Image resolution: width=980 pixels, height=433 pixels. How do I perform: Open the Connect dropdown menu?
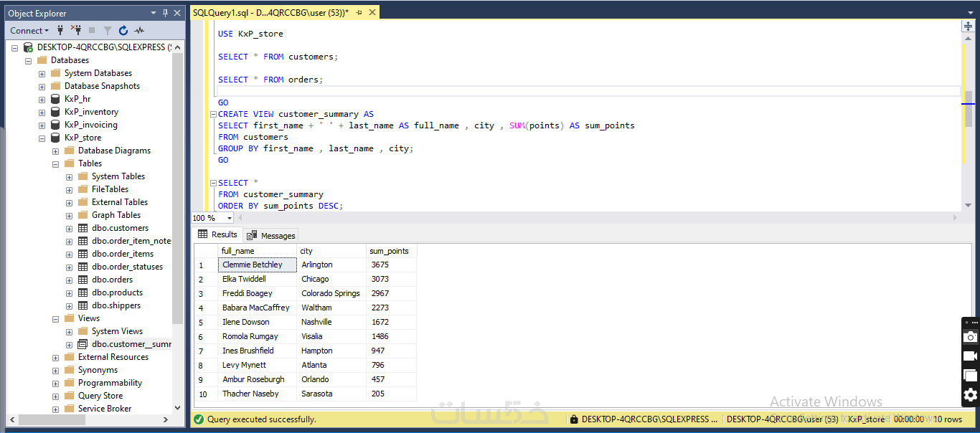(x=29, y=30)
